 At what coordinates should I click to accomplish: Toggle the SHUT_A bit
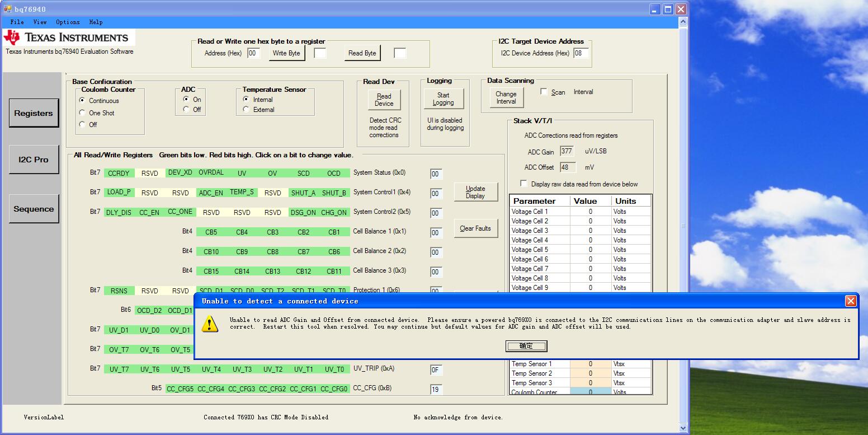click(303, 193)
